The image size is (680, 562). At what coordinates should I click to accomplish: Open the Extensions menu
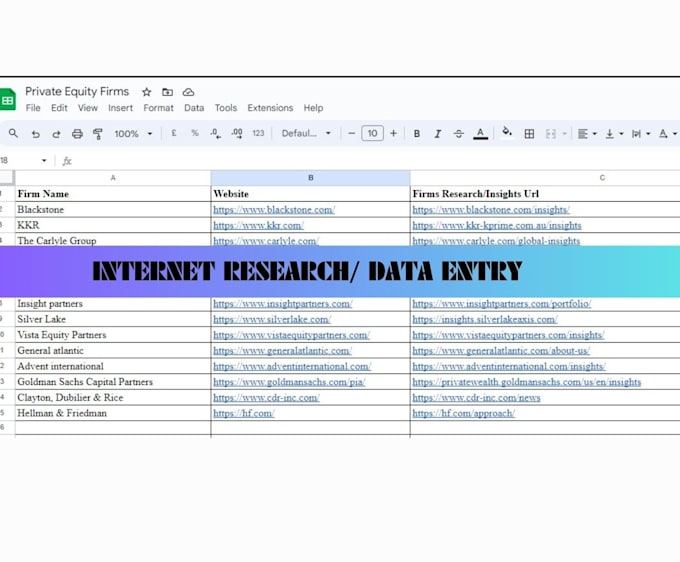pos(270,108)
